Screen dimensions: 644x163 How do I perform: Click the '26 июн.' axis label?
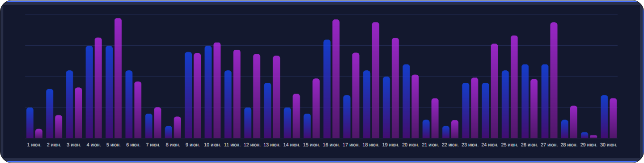coord(530,145)
